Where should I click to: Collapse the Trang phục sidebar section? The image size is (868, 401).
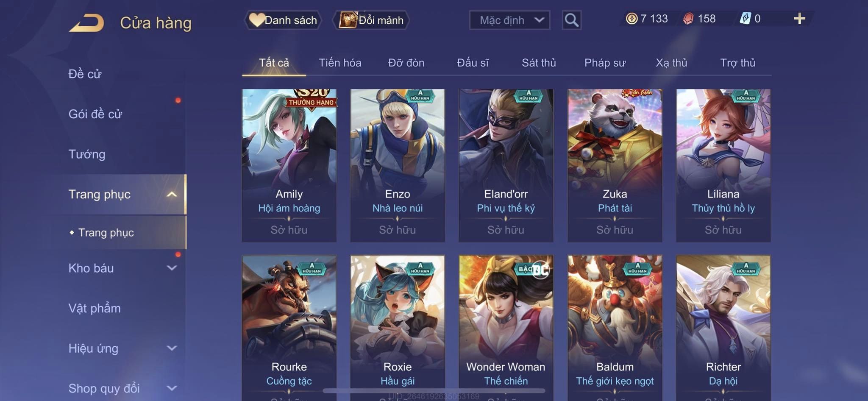(x=172, y=194)
